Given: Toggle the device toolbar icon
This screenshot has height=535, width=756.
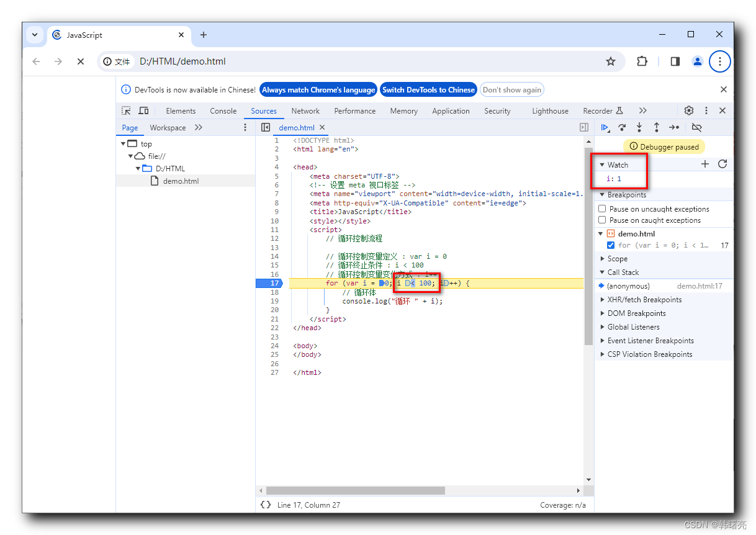Looking at the screenshot, I should point(143,110).
